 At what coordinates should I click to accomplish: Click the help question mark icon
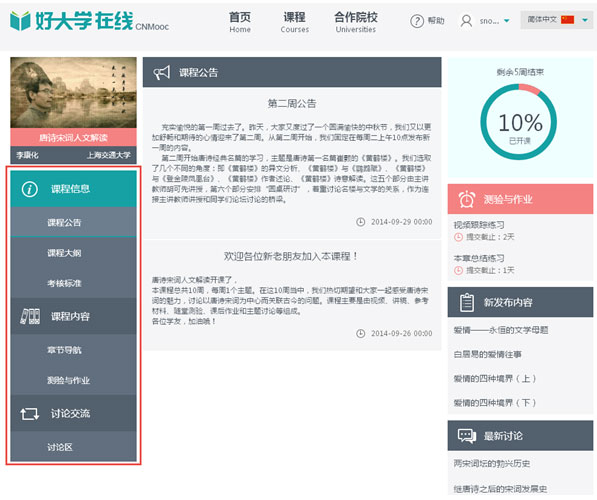417,21
